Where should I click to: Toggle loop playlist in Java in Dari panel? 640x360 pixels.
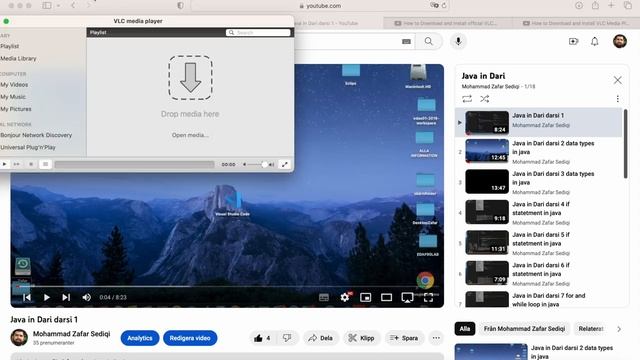point(467,99)
